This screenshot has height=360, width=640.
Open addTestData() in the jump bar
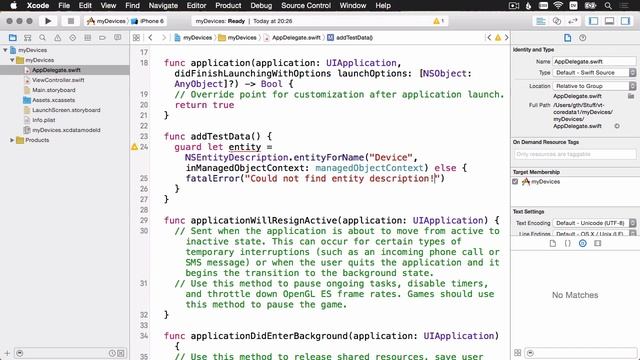tap(350, 38)
